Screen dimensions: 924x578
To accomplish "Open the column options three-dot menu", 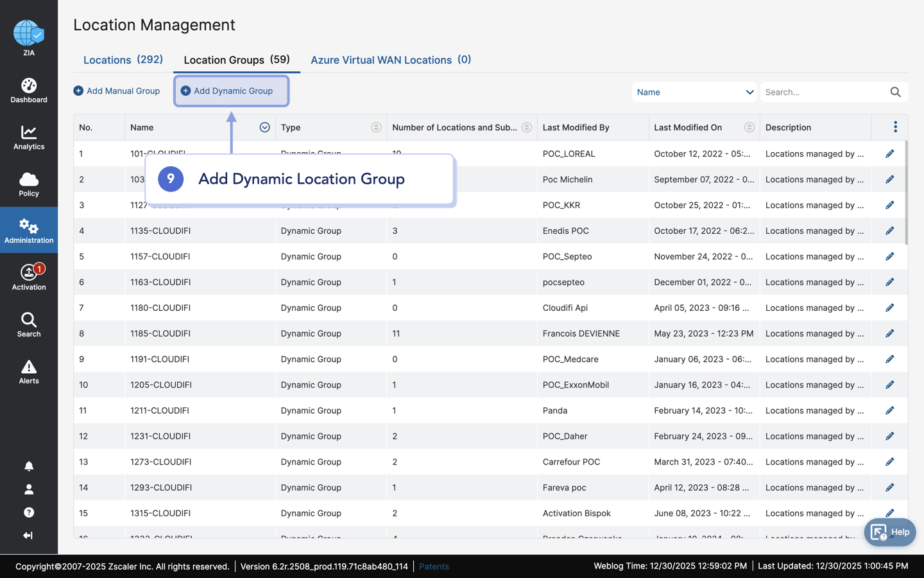I will pos(895,127).
